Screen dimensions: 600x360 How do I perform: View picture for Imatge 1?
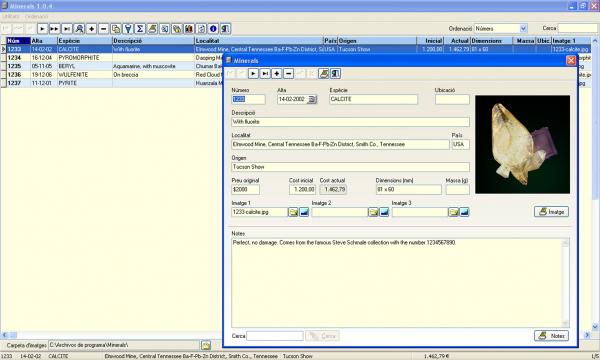click(x=304, y=212)
